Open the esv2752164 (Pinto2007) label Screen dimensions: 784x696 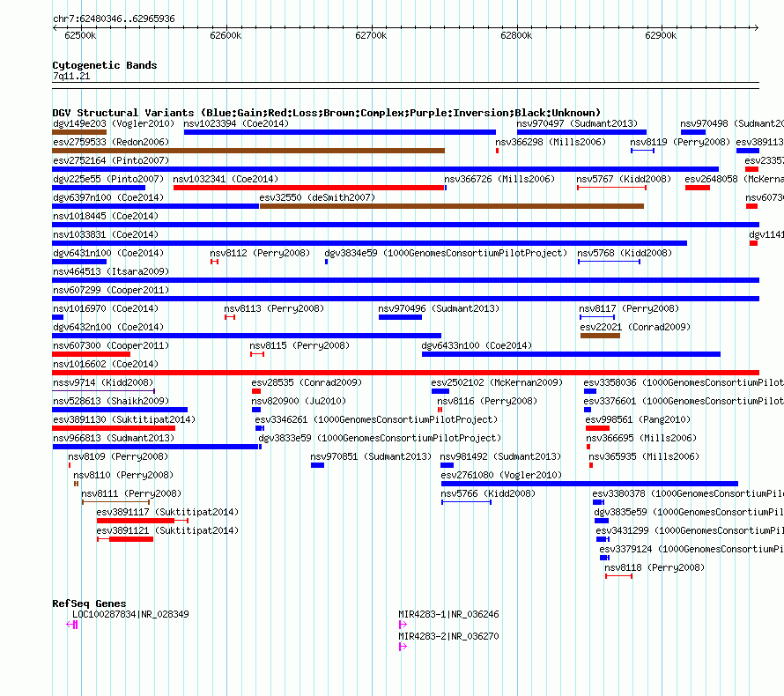(x=111, y=160)
